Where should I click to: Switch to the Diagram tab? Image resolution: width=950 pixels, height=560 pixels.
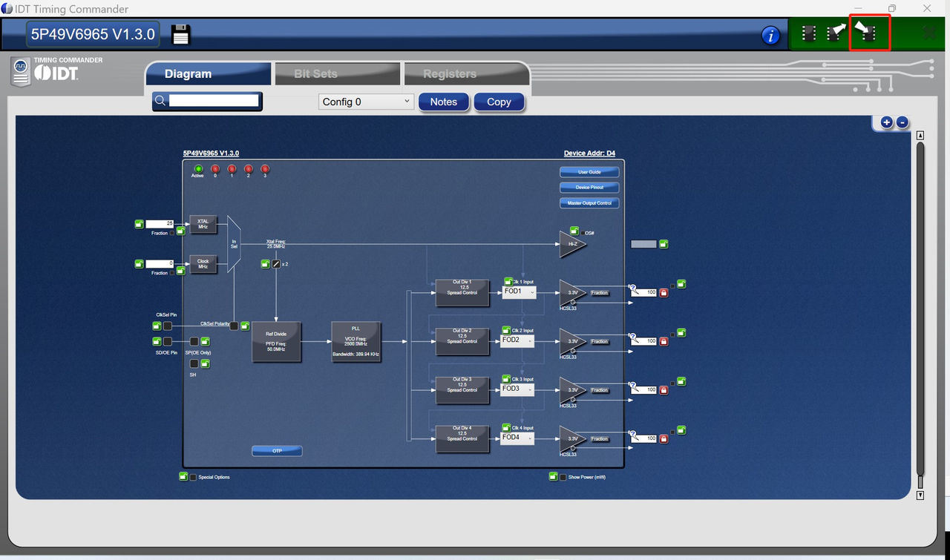pos(209,74)
